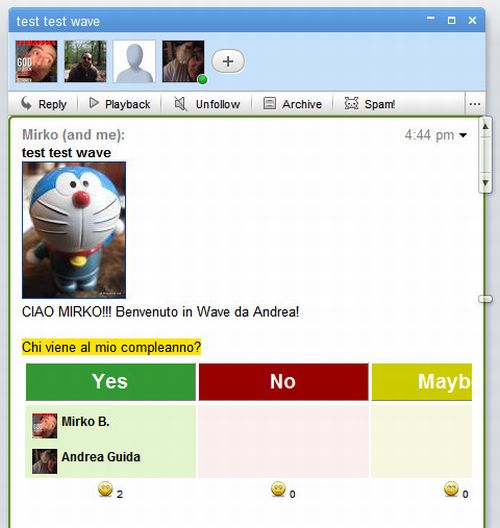This screenshot has width=500, height=528.
Task: Open the 4:44 pm message dropdown arrow
Action: point(463,135)
